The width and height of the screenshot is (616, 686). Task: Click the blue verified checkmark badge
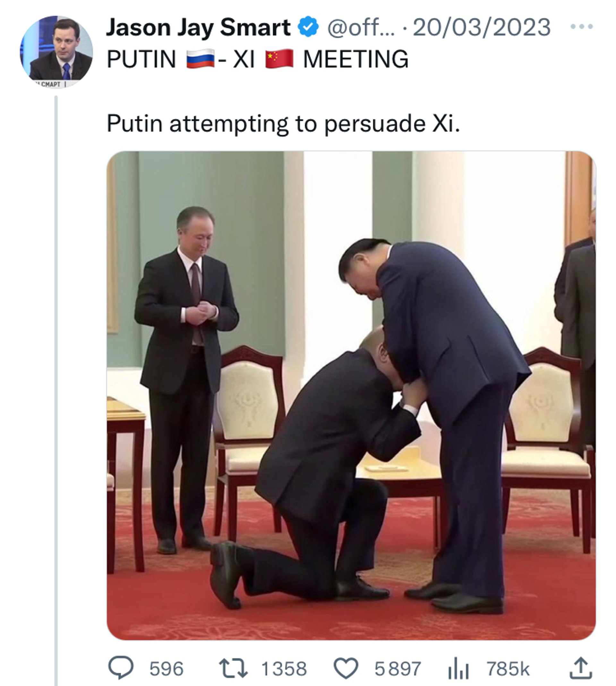(308, 27)
